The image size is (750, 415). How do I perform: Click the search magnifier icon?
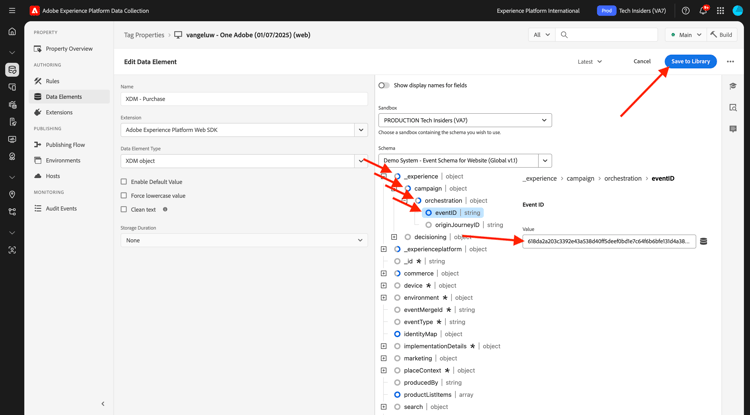click(x=564, y=35)
